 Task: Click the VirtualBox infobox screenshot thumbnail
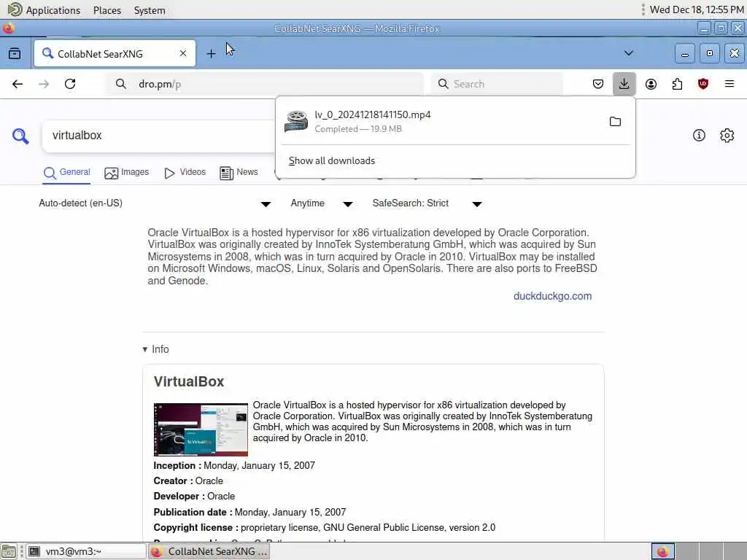pos(201,429)
